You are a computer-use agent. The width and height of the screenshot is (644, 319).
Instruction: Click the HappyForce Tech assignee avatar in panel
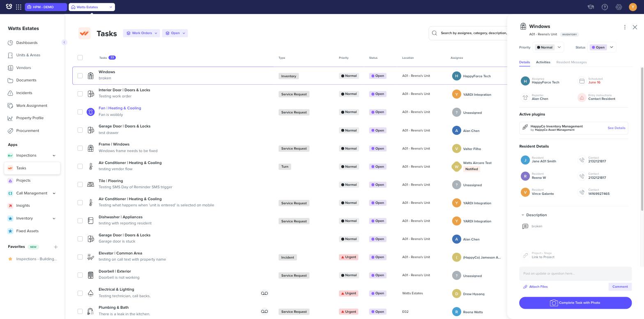point(525,81)
